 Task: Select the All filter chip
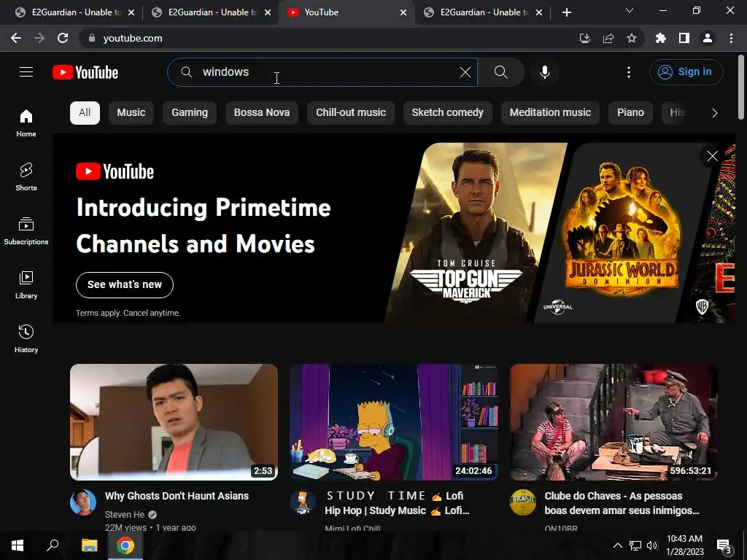(x=85, y=113)
